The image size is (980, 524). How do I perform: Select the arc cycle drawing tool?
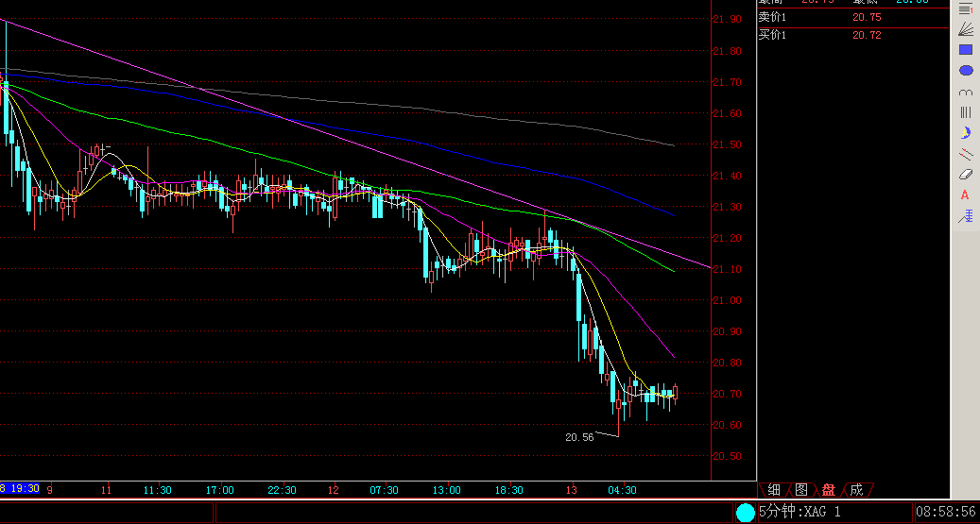(965, 92)
